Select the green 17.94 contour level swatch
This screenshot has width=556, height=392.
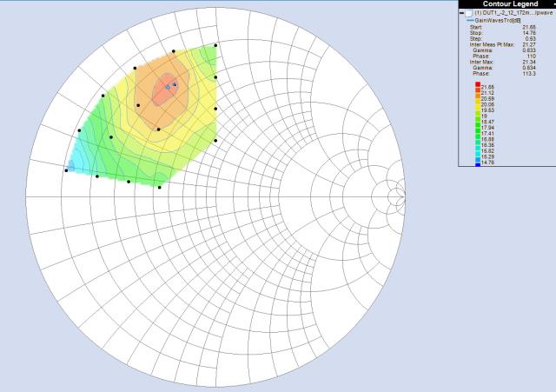pos(477,129)
